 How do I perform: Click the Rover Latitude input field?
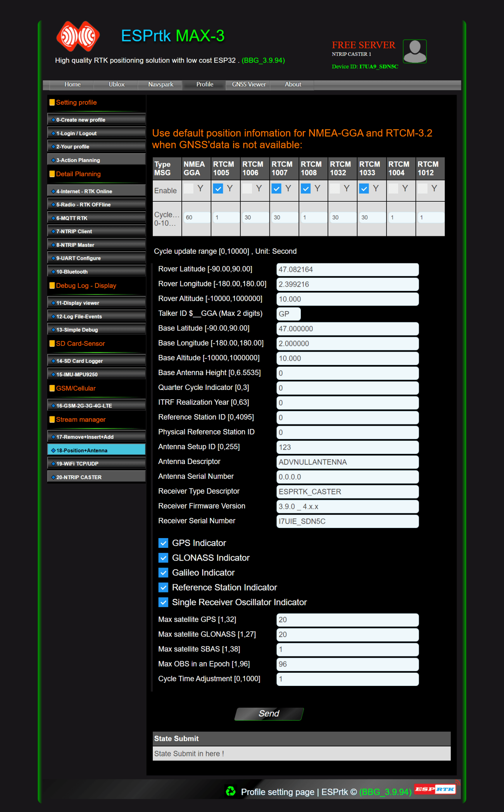point(347,270)
